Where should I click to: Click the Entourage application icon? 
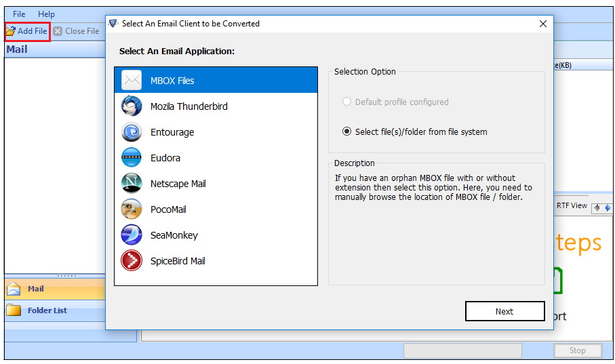(x=132, y=132)
